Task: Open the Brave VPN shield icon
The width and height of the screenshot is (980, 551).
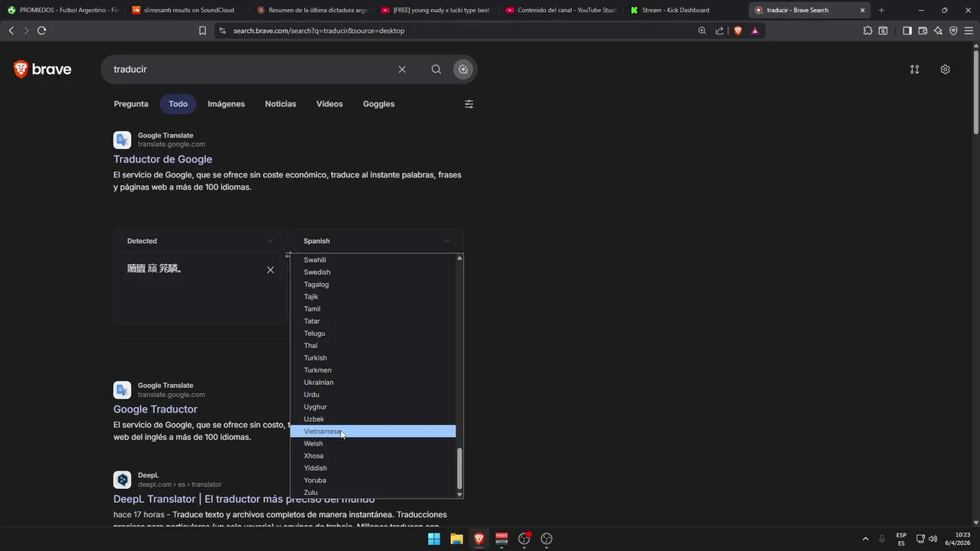Action: coord(953,31)
